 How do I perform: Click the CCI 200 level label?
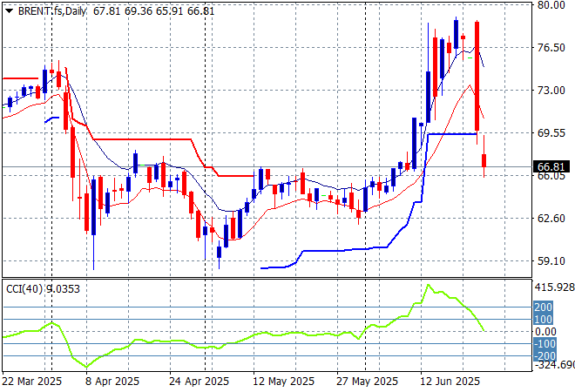click(543, 307)
